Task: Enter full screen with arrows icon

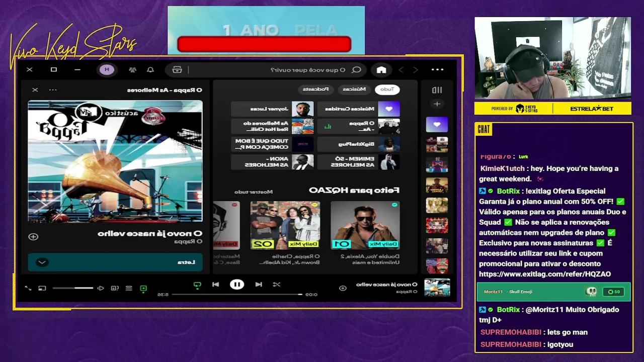Action: pyautogui.click(x=28, y=288)
